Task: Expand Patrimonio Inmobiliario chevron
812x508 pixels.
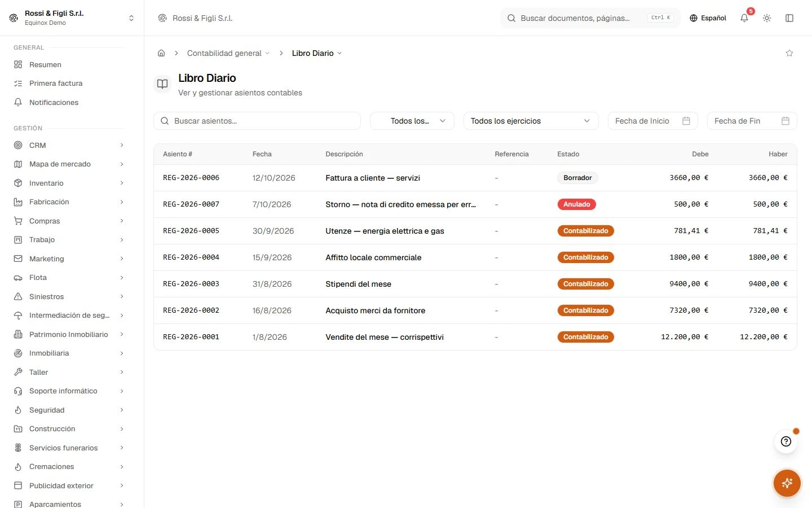Action: (x=122, y=334)
